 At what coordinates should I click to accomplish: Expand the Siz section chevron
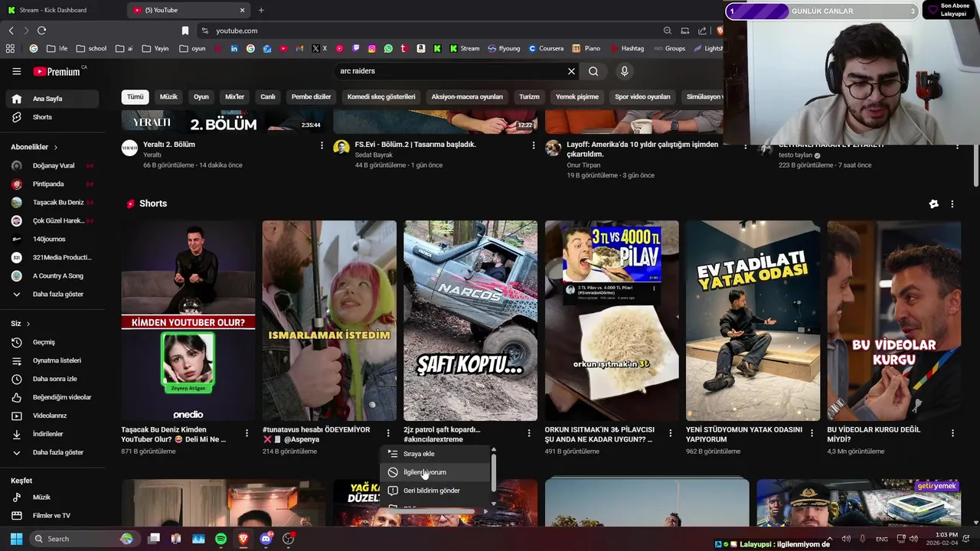28,324
